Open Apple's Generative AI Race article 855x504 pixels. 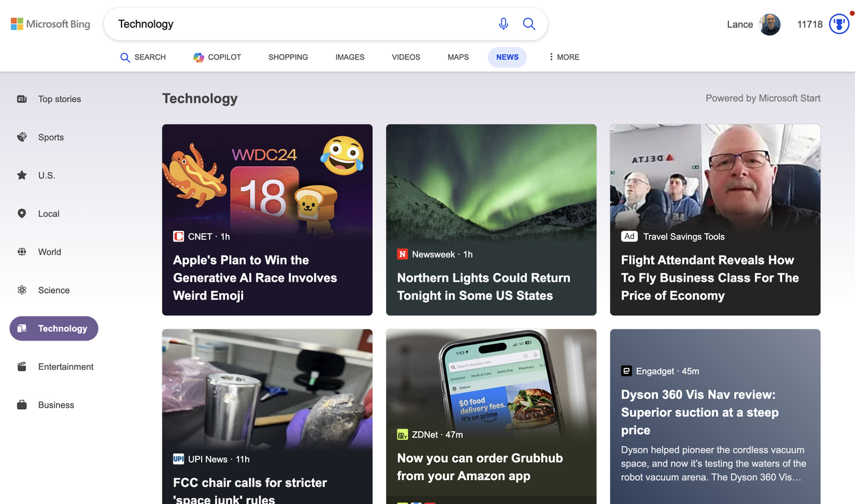(255, 278)
